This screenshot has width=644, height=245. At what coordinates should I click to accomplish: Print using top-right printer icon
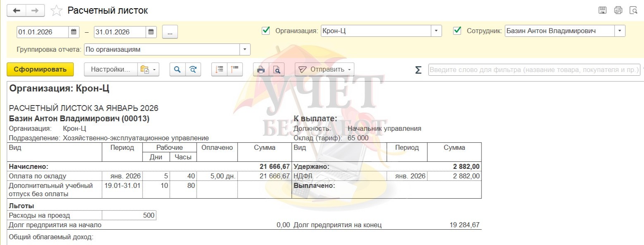click(618, 10)
